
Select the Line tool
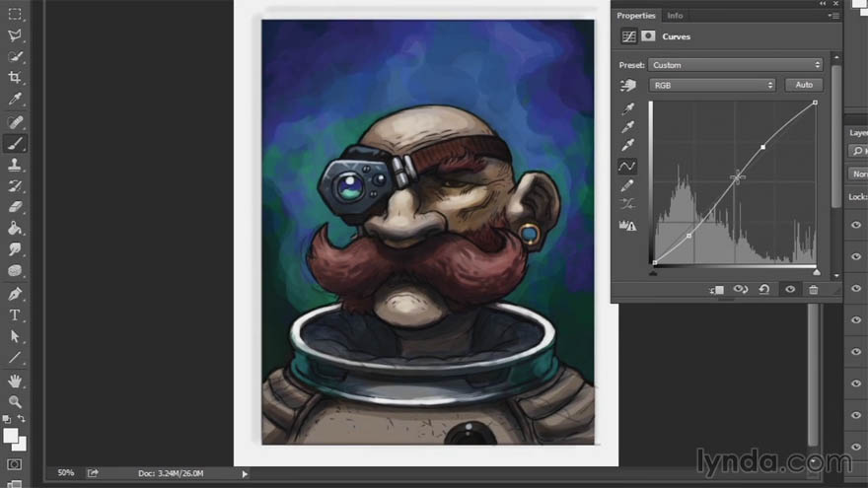click(15, 358)
